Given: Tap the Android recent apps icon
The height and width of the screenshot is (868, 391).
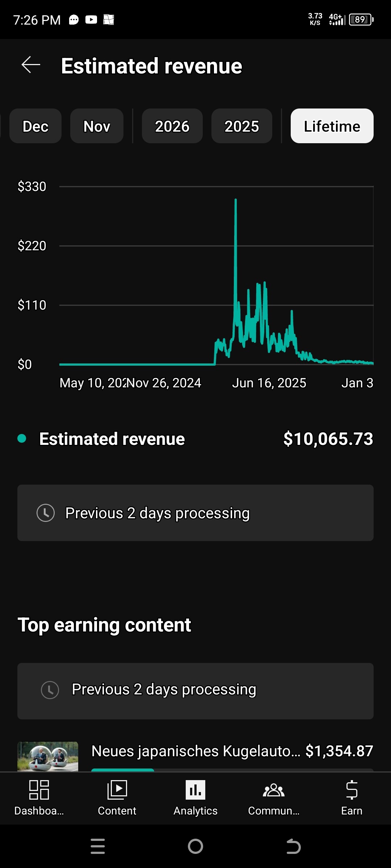Looking at the screenshot, I should click(x=98, y=846).
